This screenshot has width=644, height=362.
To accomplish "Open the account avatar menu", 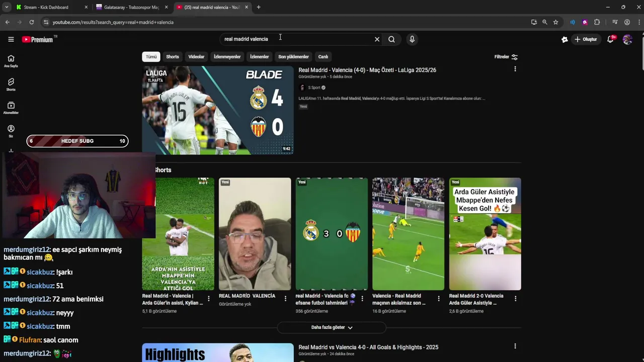I will (x=627, y=39).
